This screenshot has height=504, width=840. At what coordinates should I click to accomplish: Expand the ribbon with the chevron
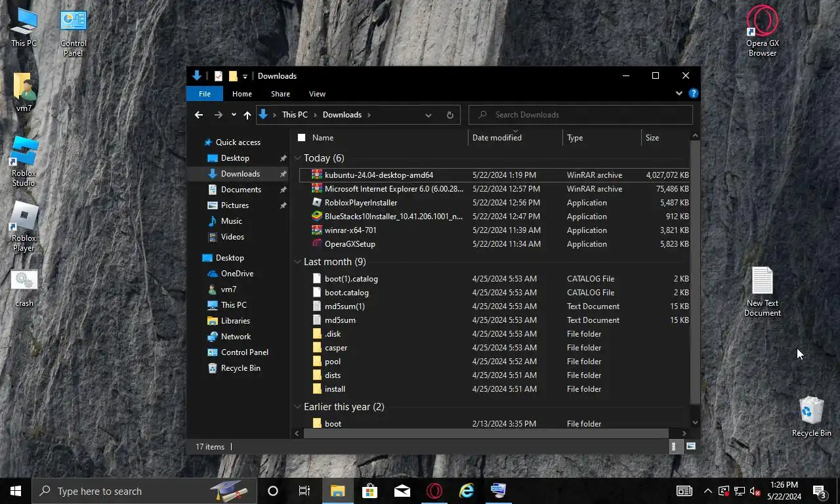tap(679, 94)
